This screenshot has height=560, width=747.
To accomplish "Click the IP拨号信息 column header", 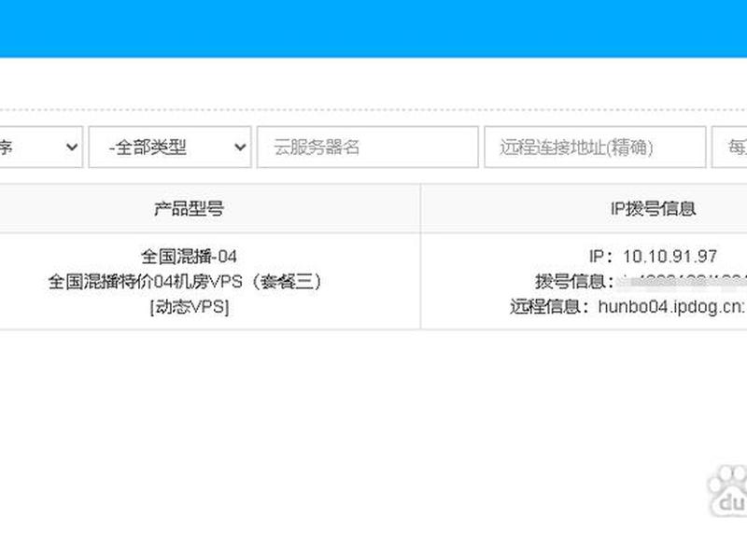I will pyautogui.click(x=653, y=208).
